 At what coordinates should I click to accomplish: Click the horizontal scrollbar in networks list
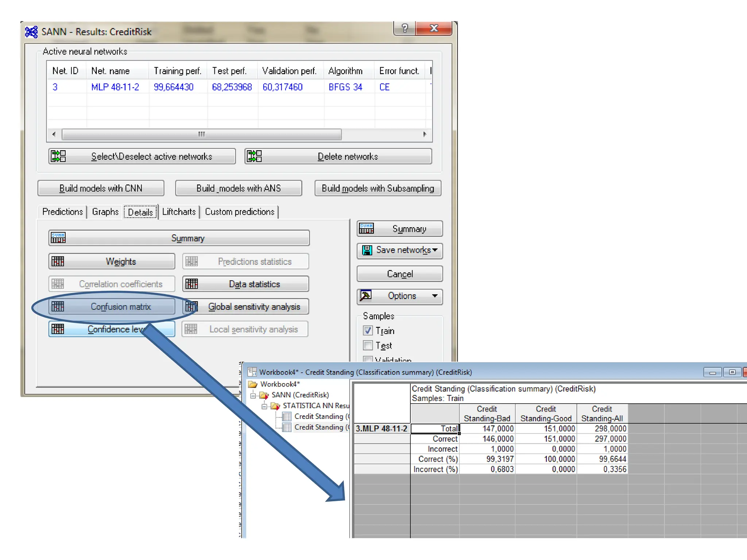pyautogui.click(x=201, y=134)
